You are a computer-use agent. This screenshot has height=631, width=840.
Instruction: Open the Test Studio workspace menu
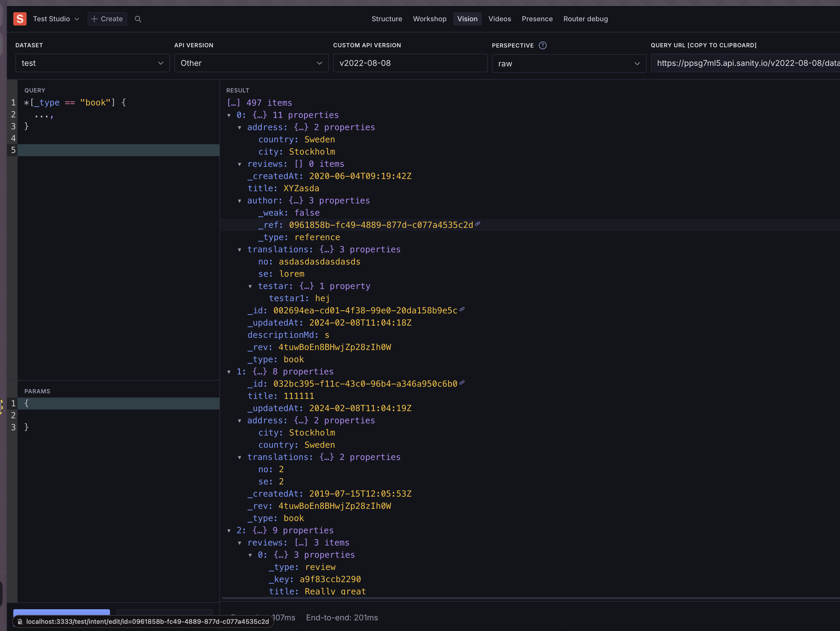click(56, 19)
